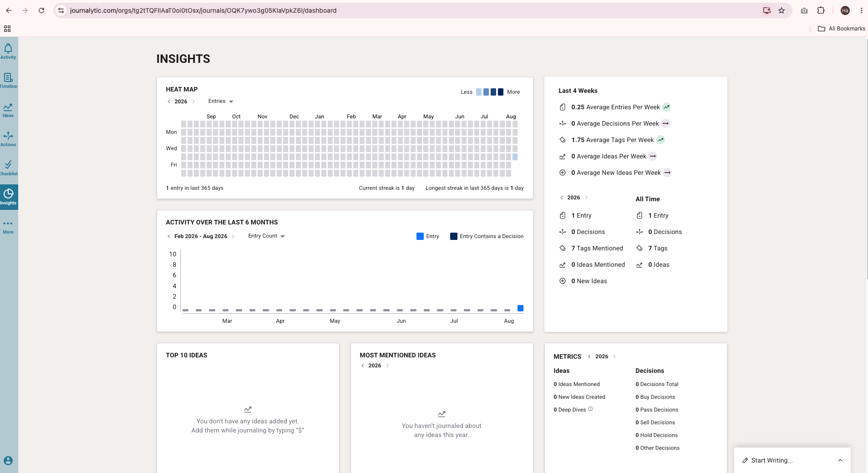Select Insights in the sidebar

coord(8,197)
